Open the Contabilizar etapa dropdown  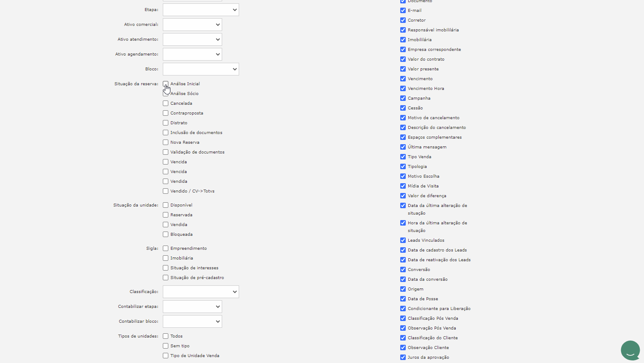click(192, 307)
